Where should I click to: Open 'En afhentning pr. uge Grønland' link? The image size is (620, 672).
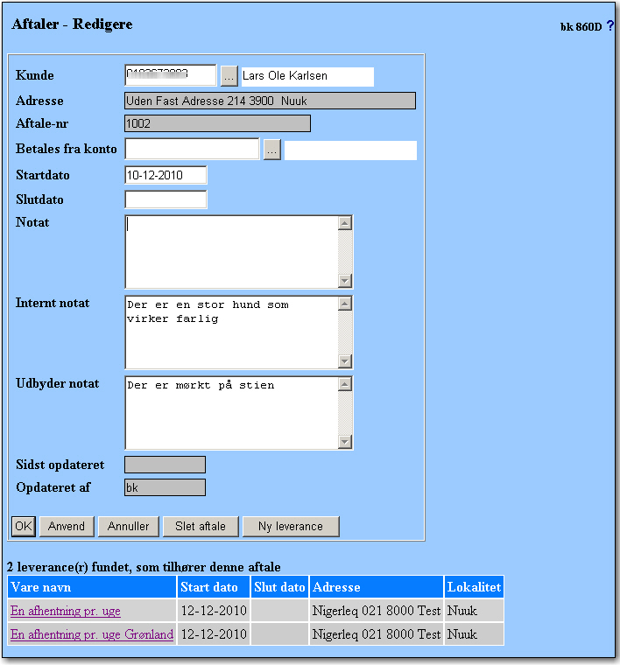[x=92, y=634]
